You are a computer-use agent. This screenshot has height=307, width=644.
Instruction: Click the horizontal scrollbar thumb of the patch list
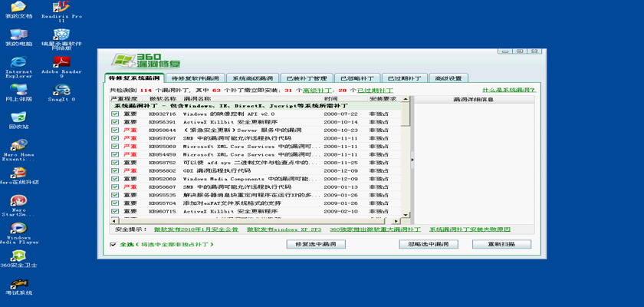(x=252, y=221)
